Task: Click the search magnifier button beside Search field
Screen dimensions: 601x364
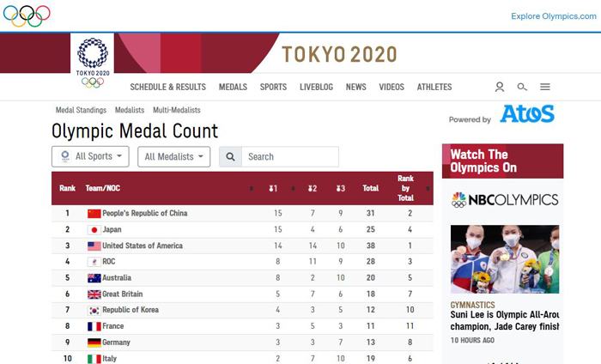Action: pyautogui.click(x=230, y=157)
